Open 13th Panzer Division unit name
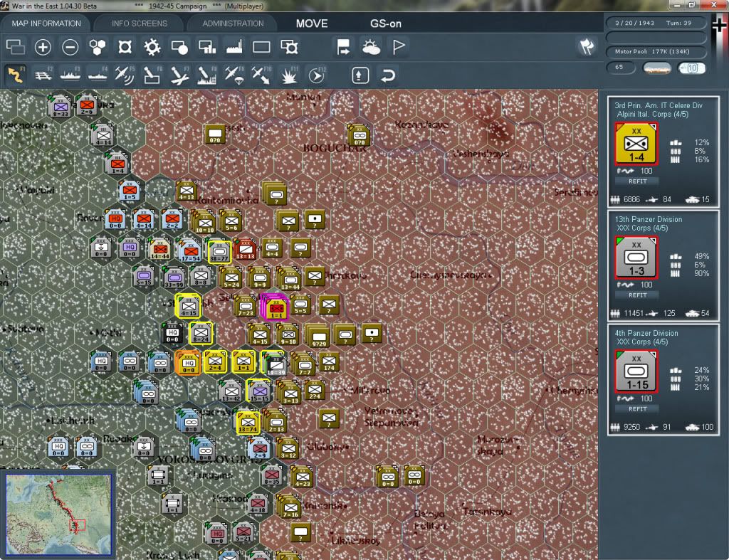The width and height of the screenshot is (729, 560). [x=648, y=219]
